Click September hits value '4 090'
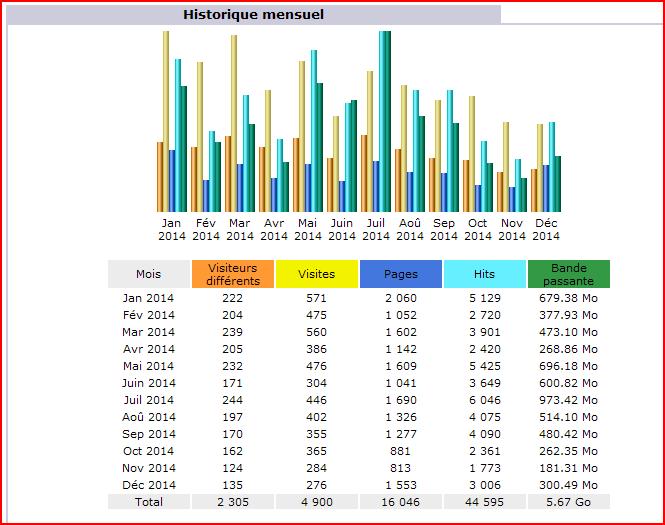The height and width of the screenshot is (525, 665). 485,434
